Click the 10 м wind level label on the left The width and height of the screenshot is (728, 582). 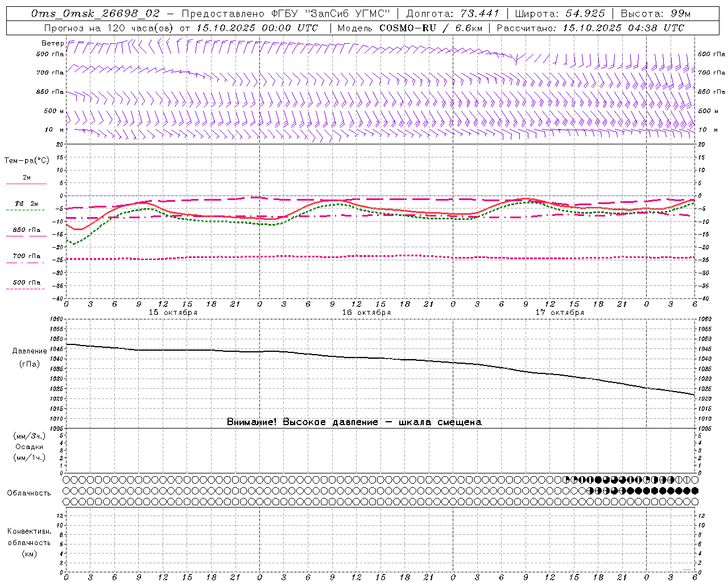point(54,130)
